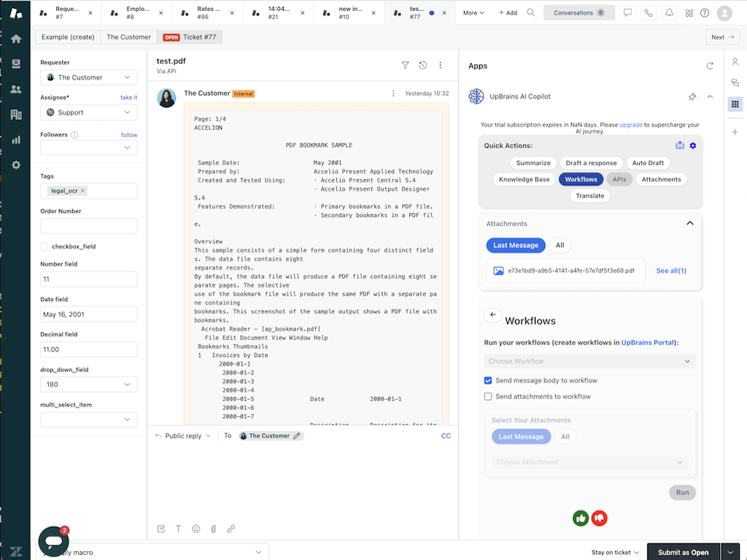747x560 pixels.
Task: Go back from Workflows with arrow
Action: point(492,315)
